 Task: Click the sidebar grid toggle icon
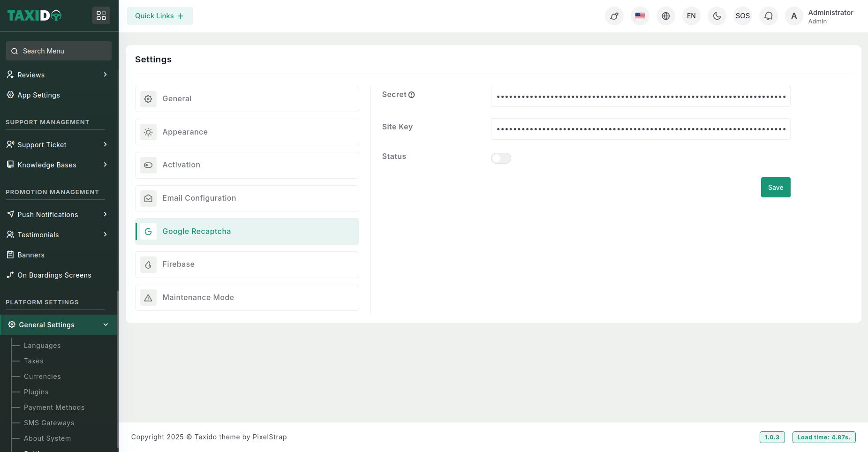coord(101,15)
